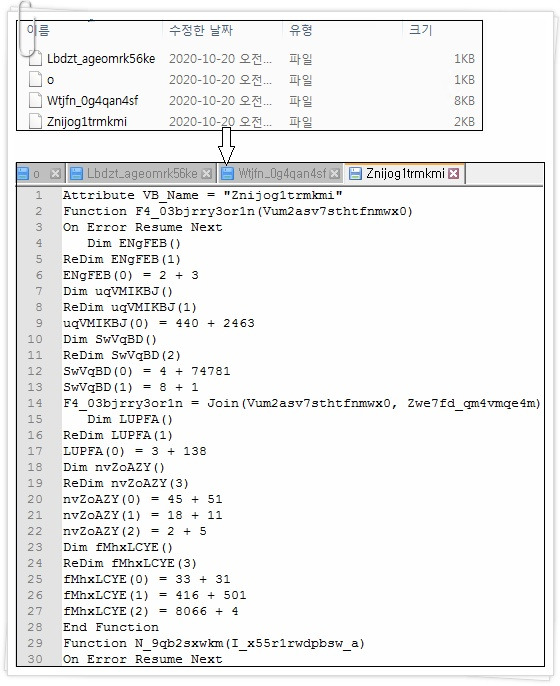Switch to the o tab
The width and height of the screenshot is (560, 686).
pyautogui.click(x=40, y=174)
